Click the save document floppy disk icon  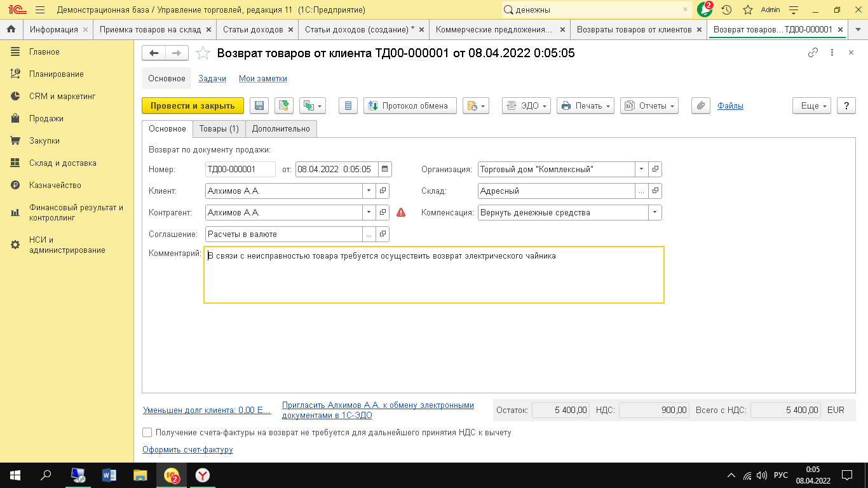(259, 106)
